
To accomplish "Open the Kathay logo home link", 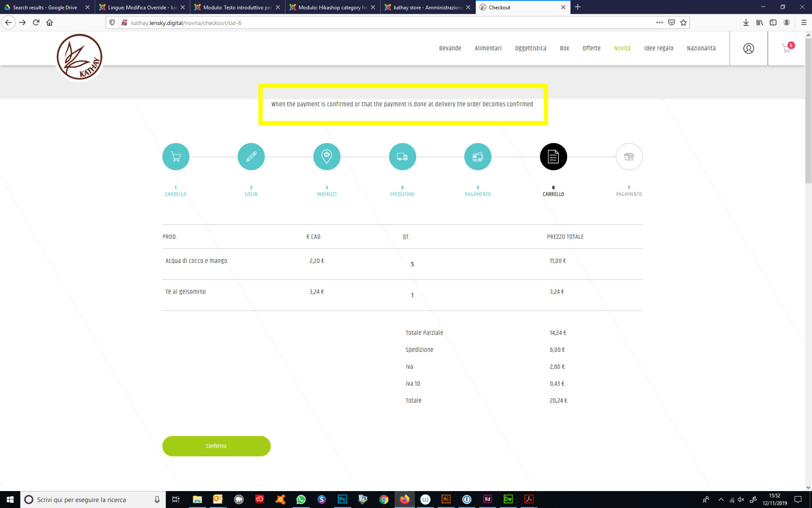I will coord(79,57).
